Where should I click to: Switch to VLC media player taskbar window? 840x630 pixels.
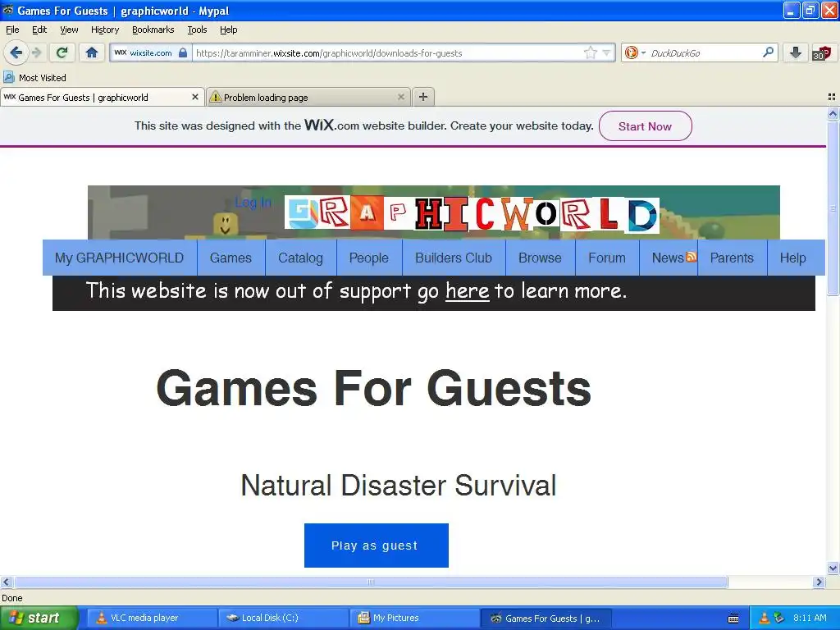pos(151,619)
